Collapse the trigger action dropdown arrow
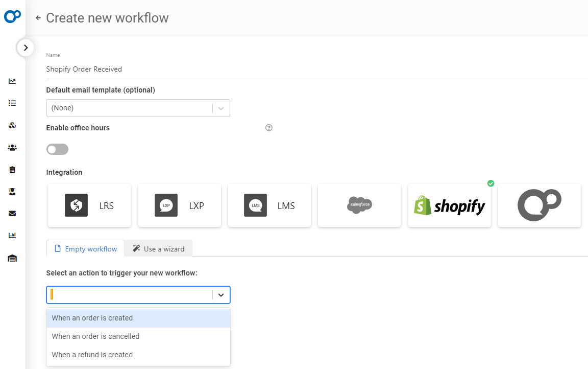This screenshot has height=369, width=588. (221, 295)
